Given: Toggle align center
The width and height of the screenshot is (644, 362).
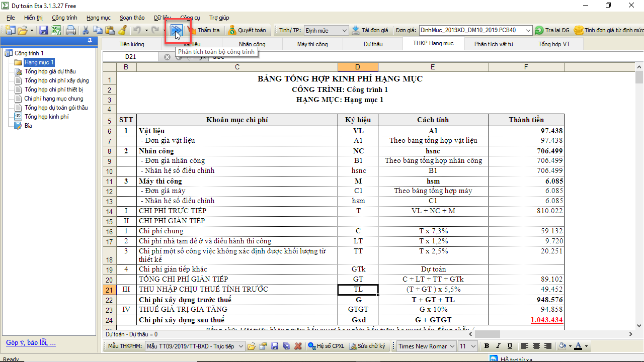Looking at the screenshot, I should 537,346.
